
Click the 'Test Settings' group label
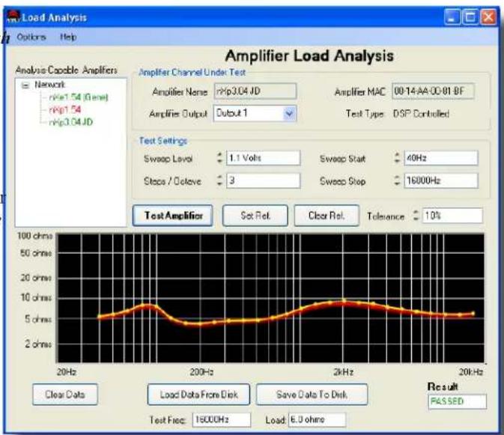(163, 141)
